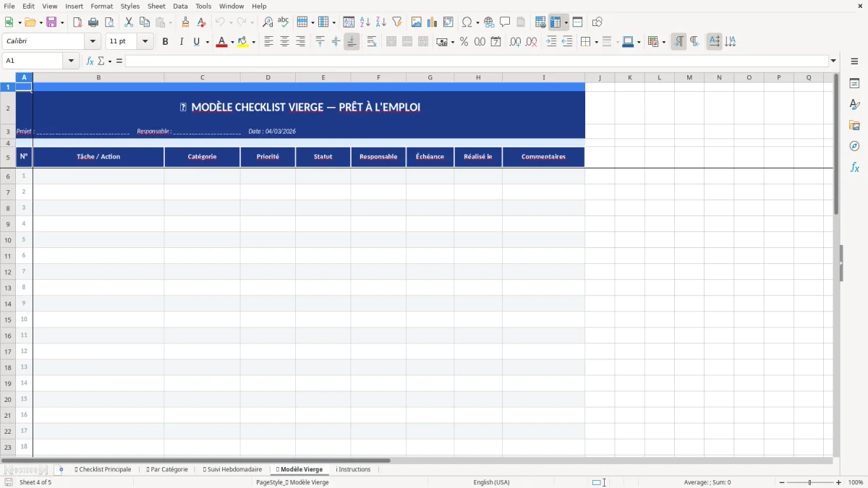This screenshot has width=868, height=488.
Task: Click the English (USA) language status
Action: point(491,482)
